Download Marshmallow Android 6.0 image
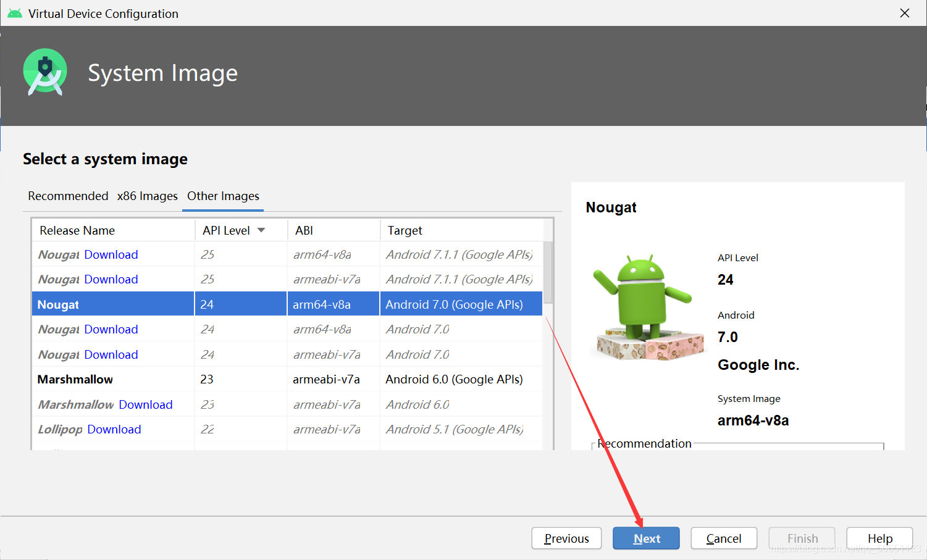927x560 pixels. coord(146,404)
